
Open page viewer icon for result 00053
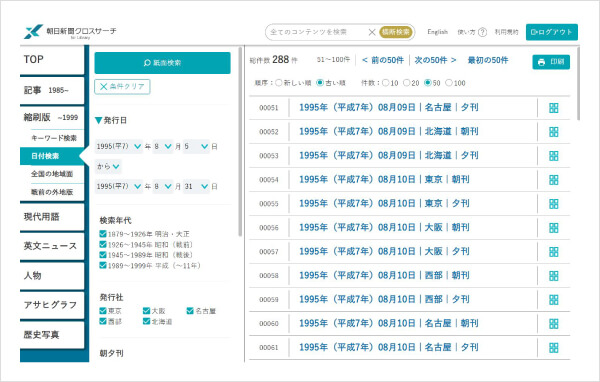click(x=553, y=156)
